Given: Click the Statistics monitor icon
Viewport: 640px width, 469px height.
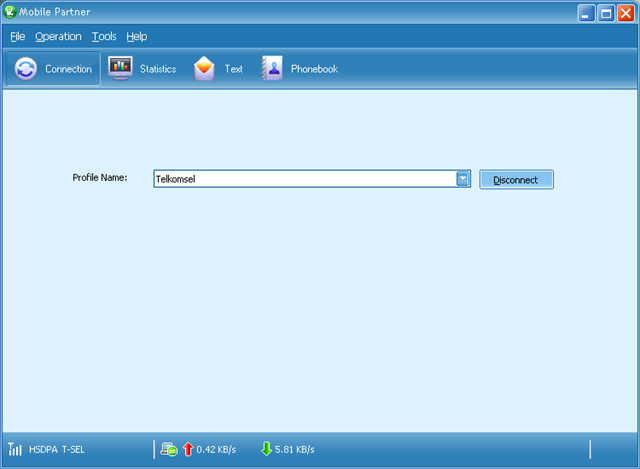Looking at the screenshot, I should pos(120,68).
